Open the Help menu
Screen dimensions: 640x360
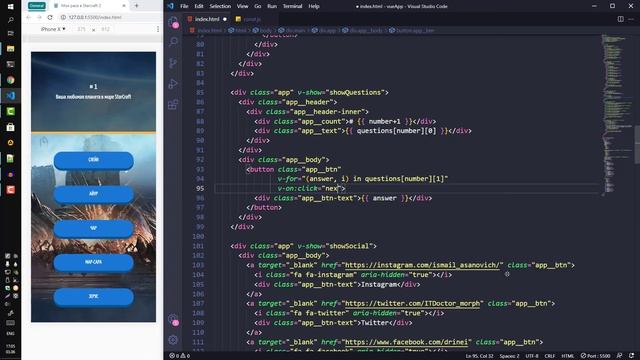click(x=314, y=6)
